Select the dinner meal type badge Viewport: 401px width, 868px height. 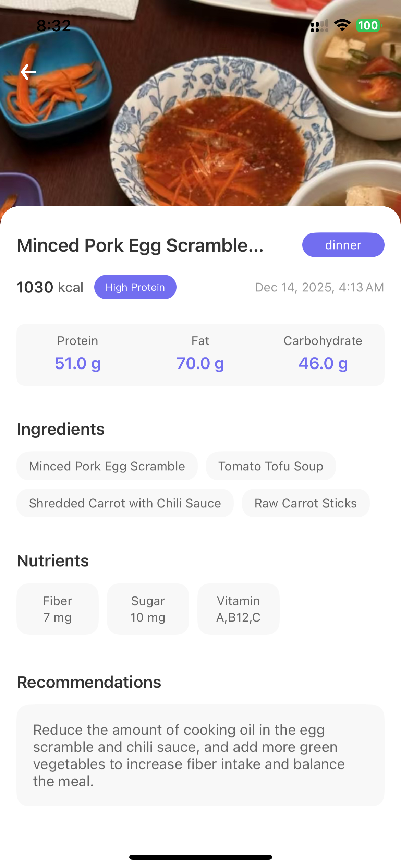343,245
